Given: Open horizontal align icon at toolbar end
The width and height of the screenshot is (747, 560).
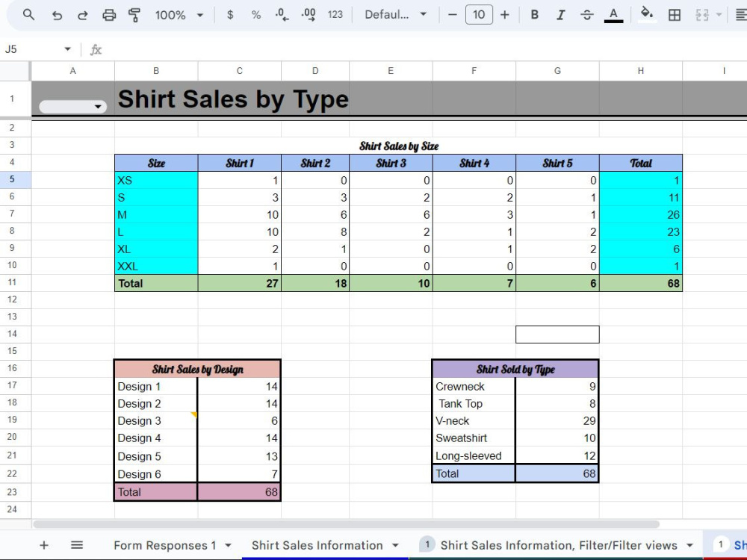Looking at the screenshot, I should click(741, 15).
